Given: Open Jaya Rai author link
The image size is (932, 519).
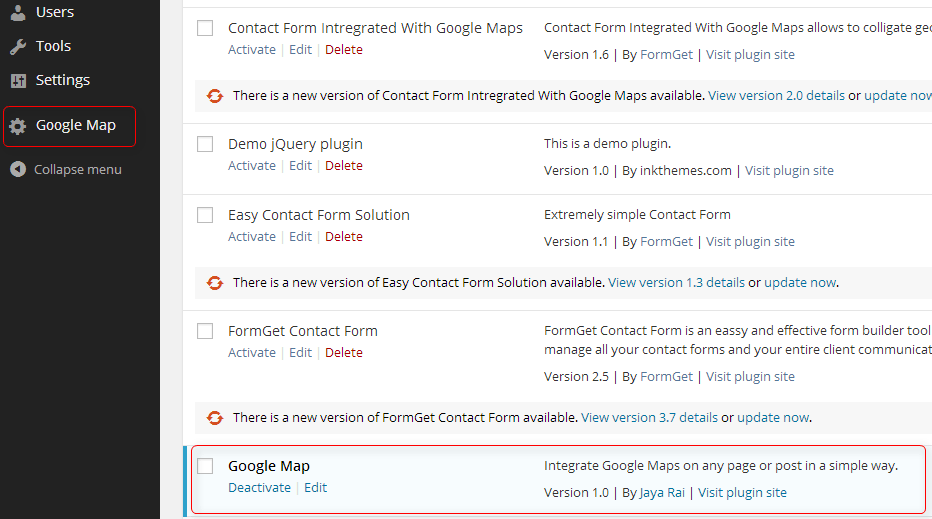Looking at the screenshot, I should point(662,493).
